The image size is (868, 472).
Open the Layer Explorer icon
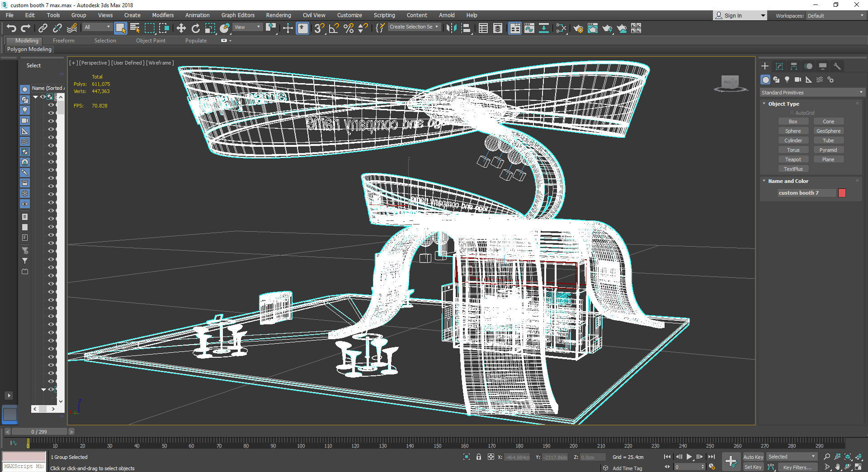pos(497,28)
